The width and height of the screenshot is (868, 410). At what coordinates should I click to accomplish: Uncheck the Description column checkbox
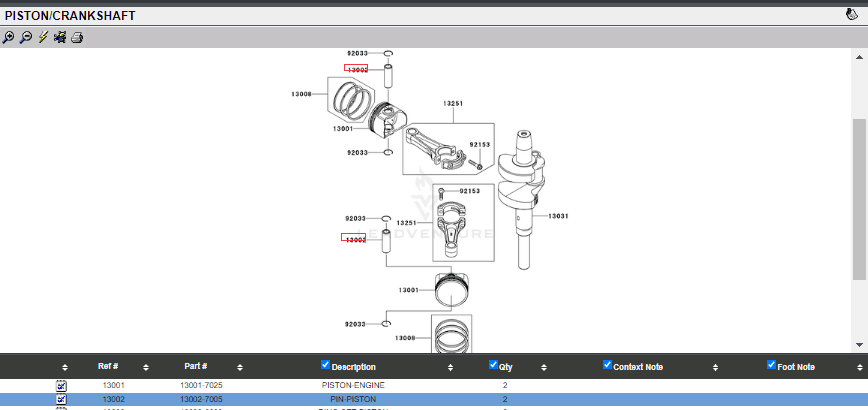pyautogui.click(x=326, y=365)
